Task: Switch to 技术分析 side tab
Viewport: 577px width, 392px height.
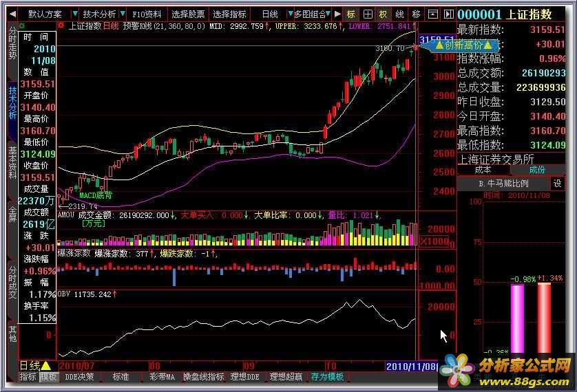Action: [12, 103]
